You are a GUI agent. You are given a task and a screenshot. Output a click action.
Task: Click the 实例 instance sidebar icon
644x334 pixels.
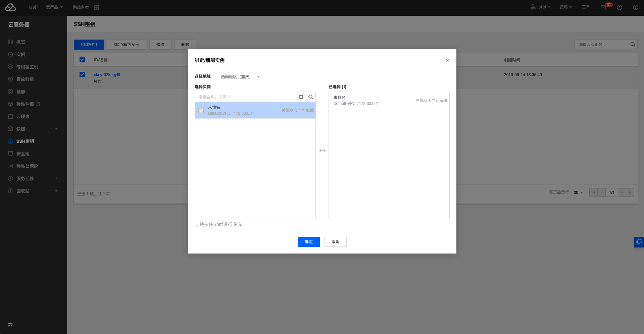point(10,54)
